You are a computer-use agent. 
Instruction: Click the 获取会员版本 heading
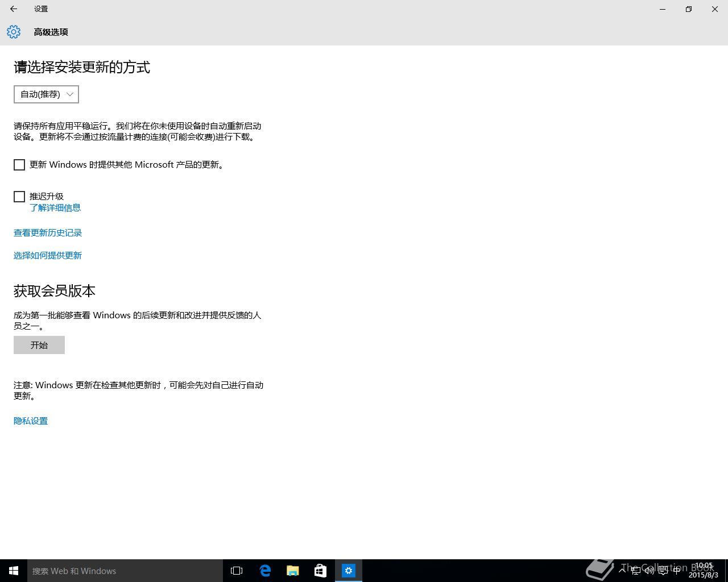point(55,291)
